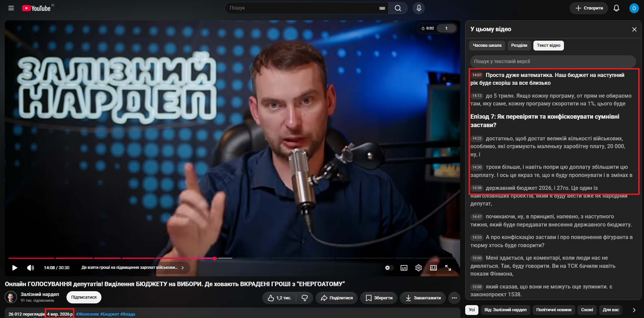Open the notifications bell
This screenshot has height=318, width=644.
[x=617, y=8]
